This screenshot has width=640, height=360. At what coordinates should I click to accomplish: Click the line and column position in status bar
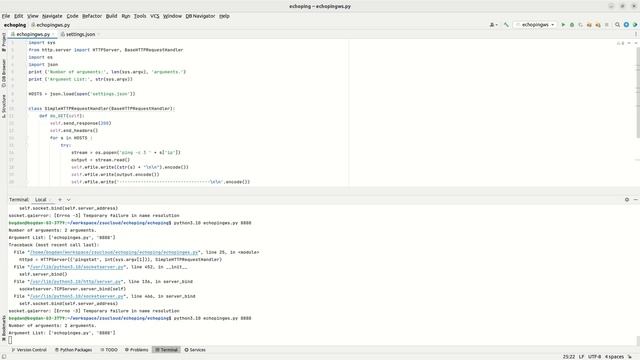[569, 357]
